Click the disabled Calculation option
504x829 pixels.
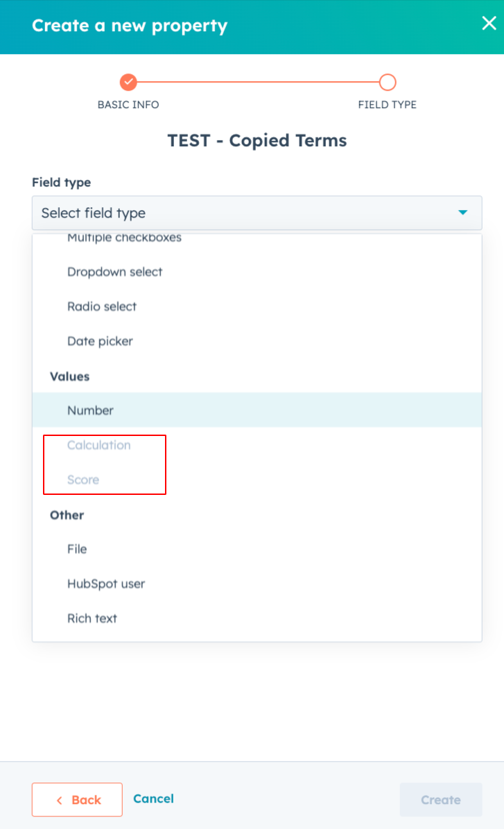point(99,445)
